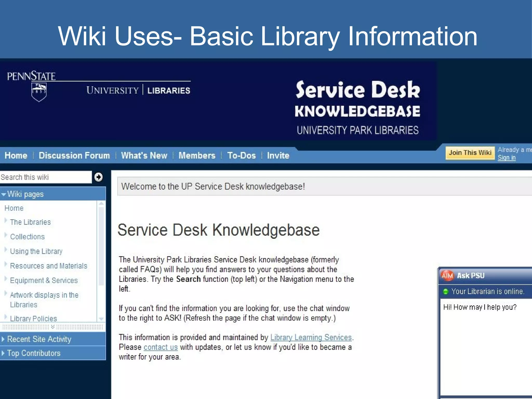Screen dimensions: 532x399
Task: Click the Ask PSU chat message area
Action: [x=486, y=347]
